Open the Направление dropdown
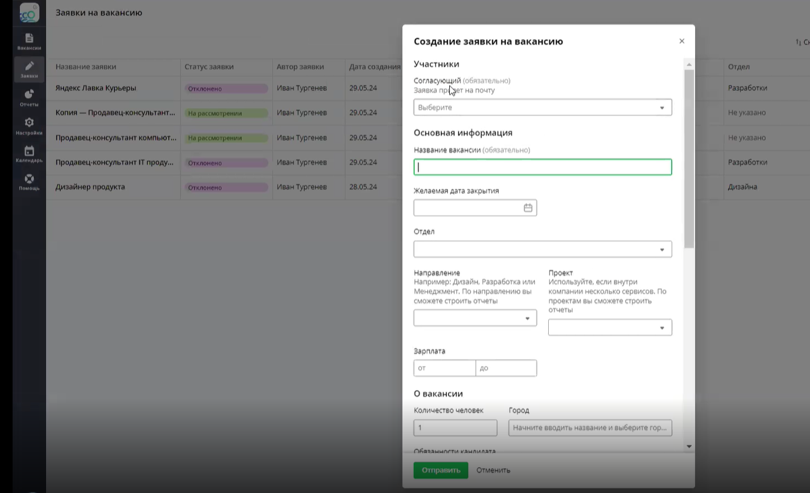The width and height of the screenshot is (810, 493). pos(475,318)
